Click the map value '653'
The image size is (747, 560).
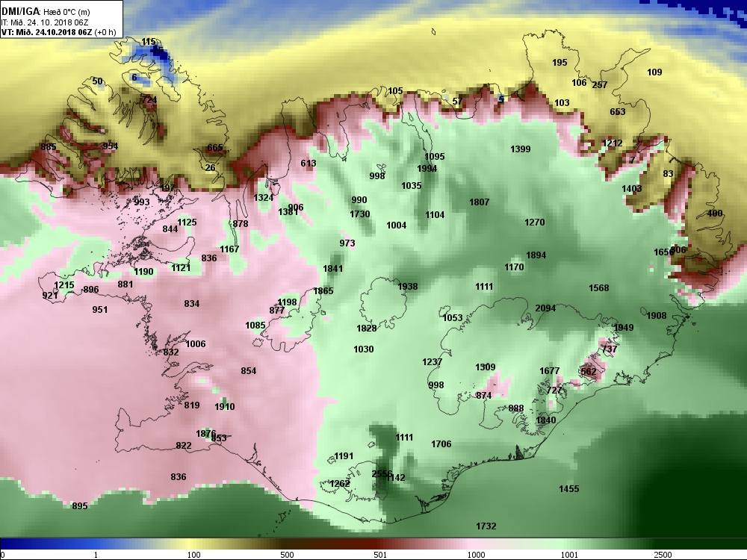click(618, 111)
